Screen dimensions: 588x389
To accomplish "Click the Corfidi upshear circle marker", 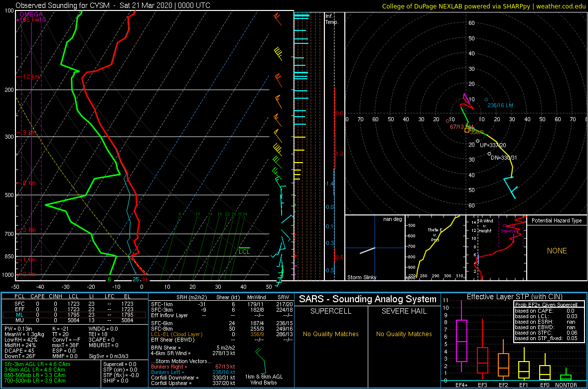I will point(477,141).
